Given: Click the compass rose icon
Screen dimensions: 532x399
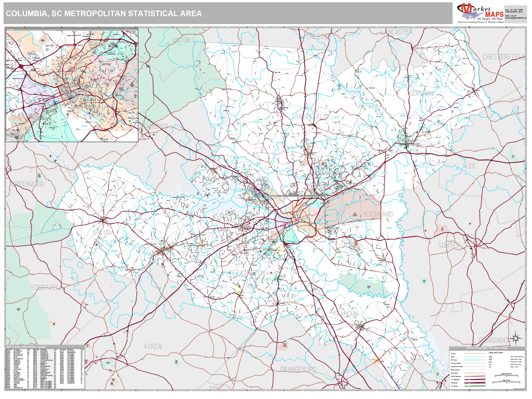Looking at the screenshot, I should tap(516, 338).
